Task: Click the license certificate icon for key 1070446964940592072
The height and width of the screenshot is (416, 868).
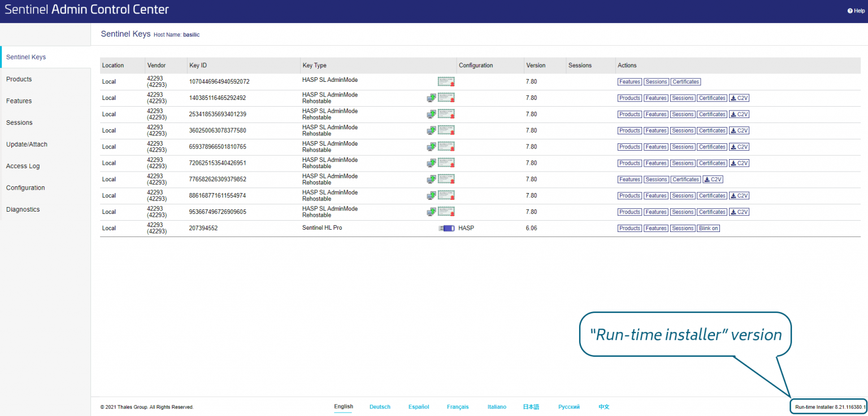Action: pyautogui.click(x=446, y=82)
